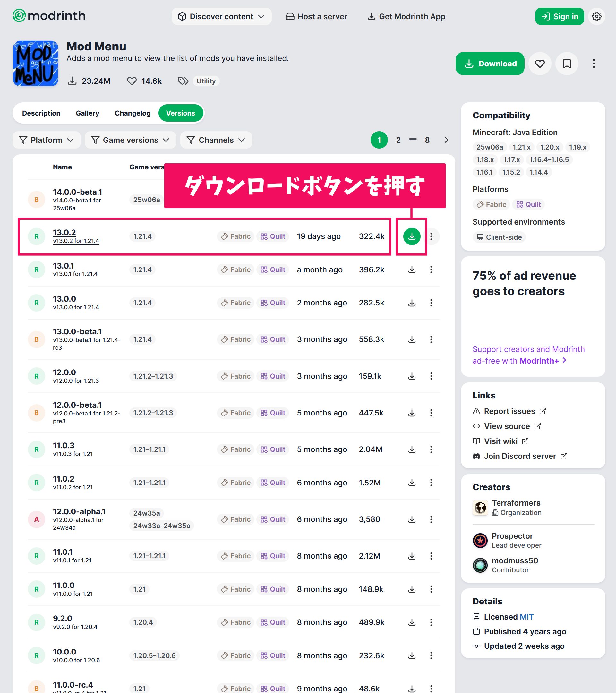This screenshot has height=693, width=616.
Task: Click the next page arrow in pagination
Action: click(x=446, y=140)
